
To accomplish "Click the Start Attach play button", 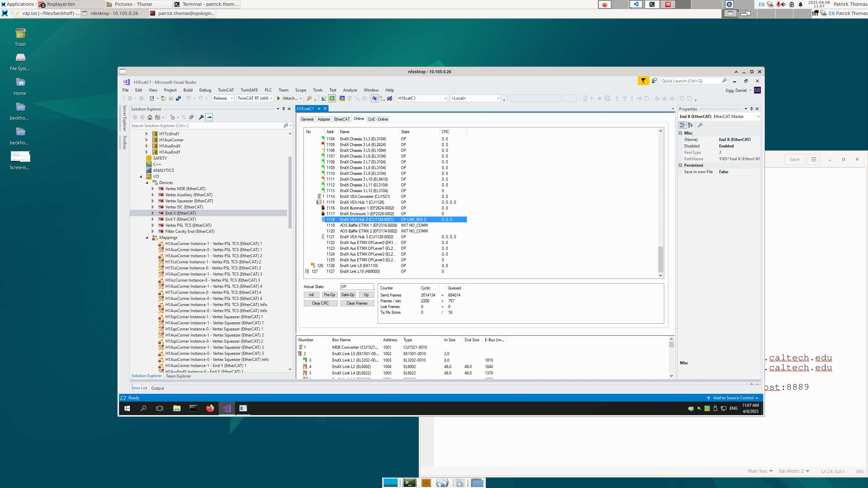I will tap(278, 98).
